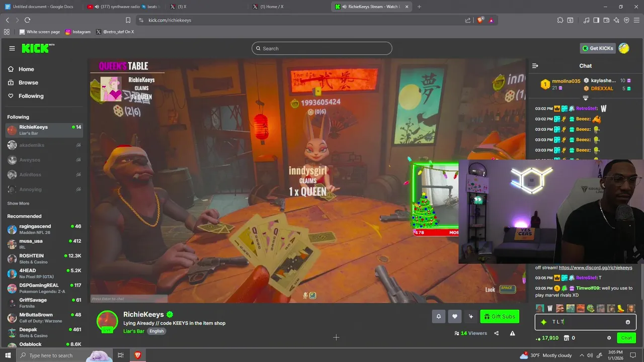Open recommended channel GriffSavage

pos(44,303)
